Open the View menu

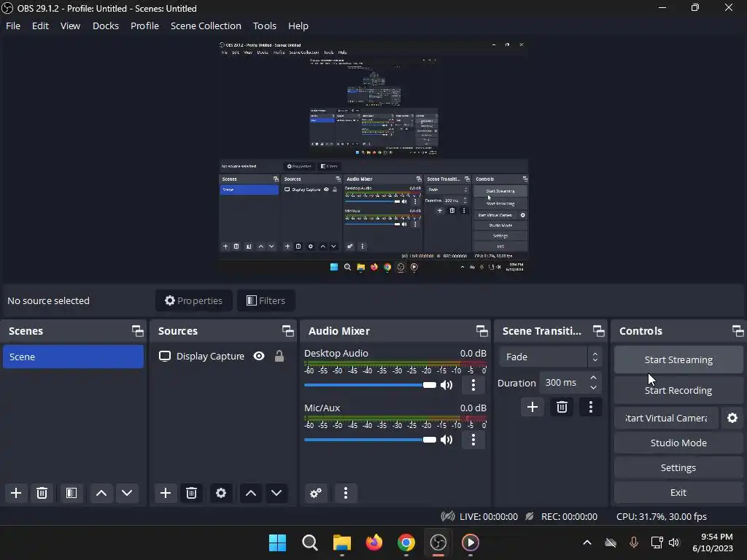70,26
